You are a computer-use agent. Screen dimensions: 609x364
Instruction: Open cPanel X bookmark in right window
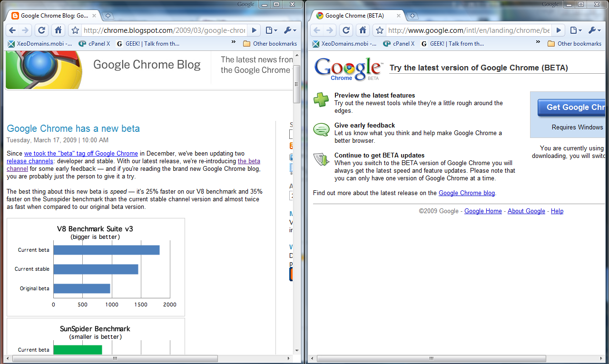[399, 44]
